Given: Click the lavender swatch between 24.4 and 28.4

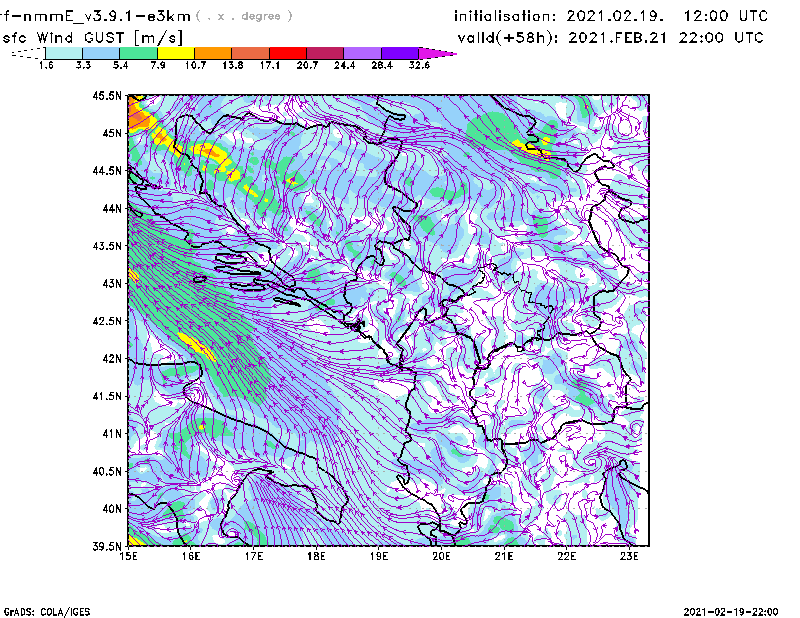Looking at the screenshot, I should [x=362, y=53].
